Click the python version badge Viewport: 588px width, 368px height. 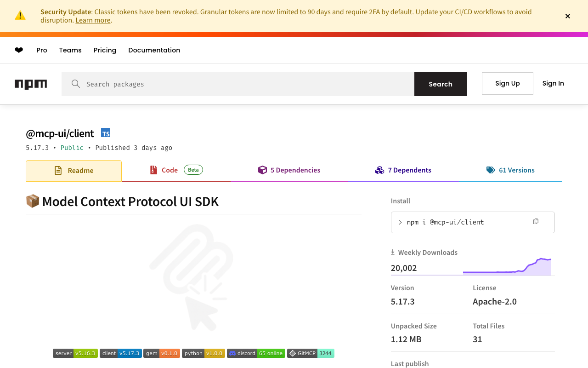coord(203,353)
